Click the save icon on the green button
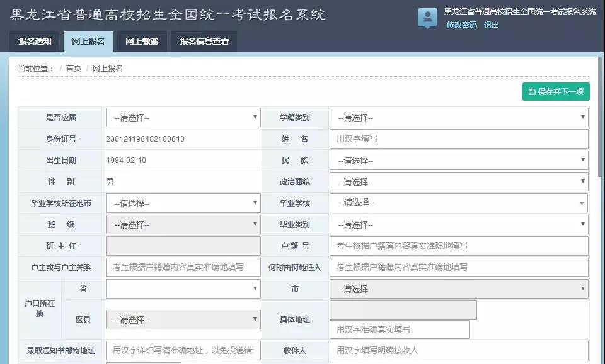The image size is (605, 364). pos(533,91)
